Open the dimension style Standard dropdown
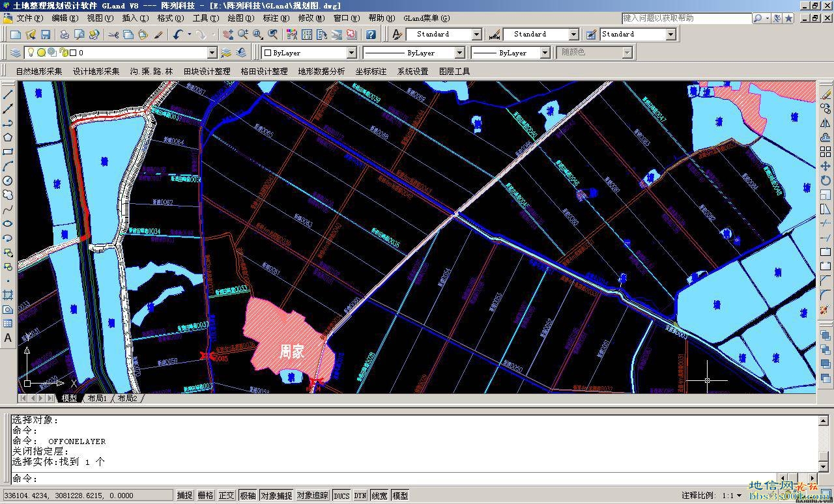 pos(573,35)
